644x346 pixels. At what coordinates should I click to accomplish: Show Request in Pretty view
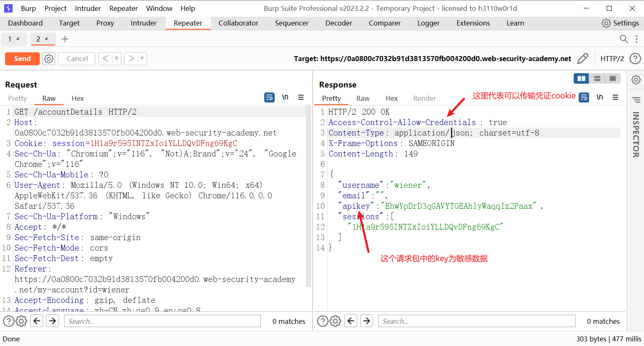18,98
